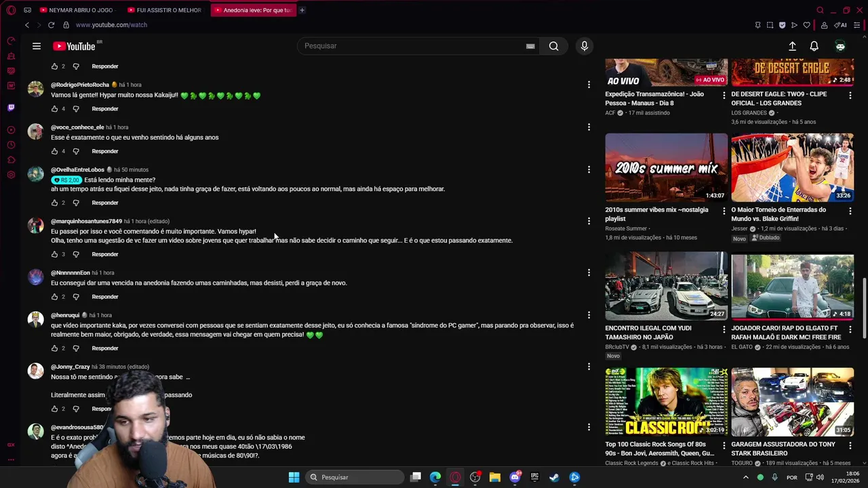Viewport: 868px width, 488px height.
Task: Open the R$ 2,00 Super Thanks badge
Action: (x=66, y=180)
